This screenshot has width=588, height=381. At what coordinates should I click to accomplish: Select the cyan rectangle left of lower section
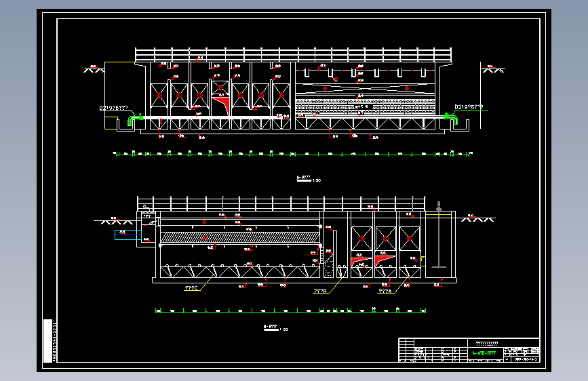point(128,235)
